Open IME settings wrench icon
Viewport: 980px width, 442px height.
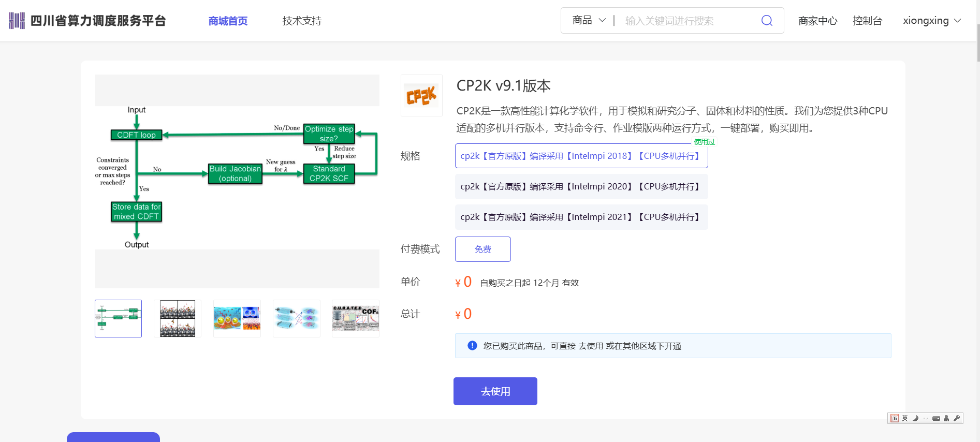click(x=957, y=418)
